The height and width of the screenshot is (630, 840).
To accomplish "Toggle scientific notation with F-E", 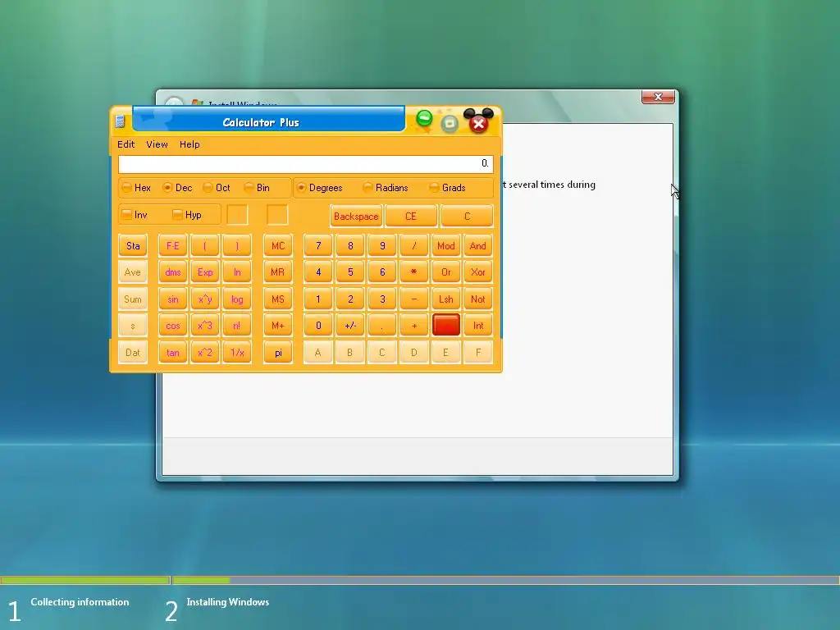I will click(173, 246).
